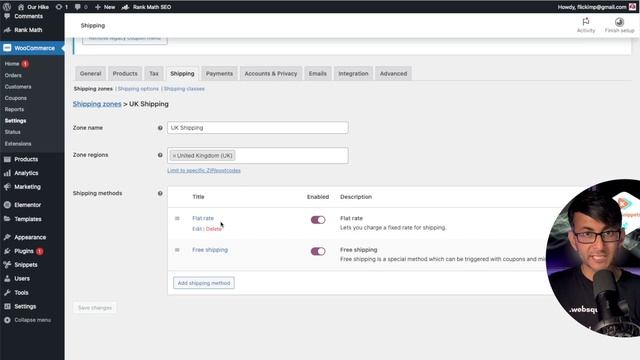This screenshot has height=360, width=640.
Task: Open the Howdy user account menu
Action: [x=597, y=7]
